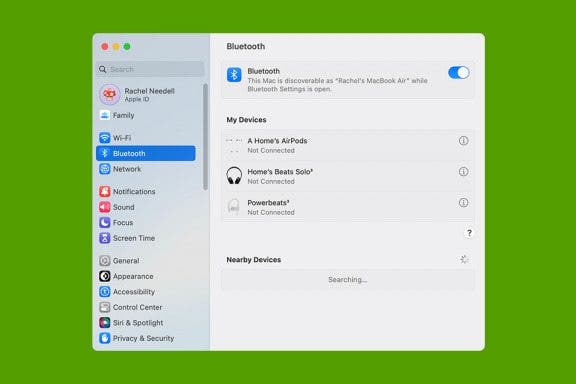The width and height of the screenshot is (576, 384).
Task: Click the blue Bluetooth icon in the header row
Action: tap(234, 75)
